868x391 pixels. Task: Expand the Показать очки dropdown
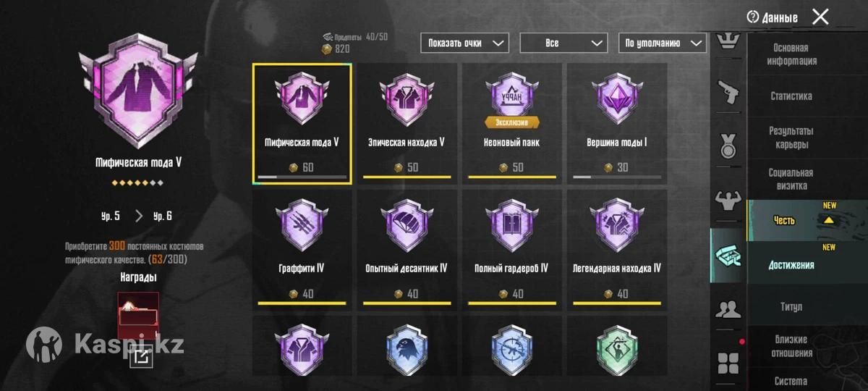[464, 43]
